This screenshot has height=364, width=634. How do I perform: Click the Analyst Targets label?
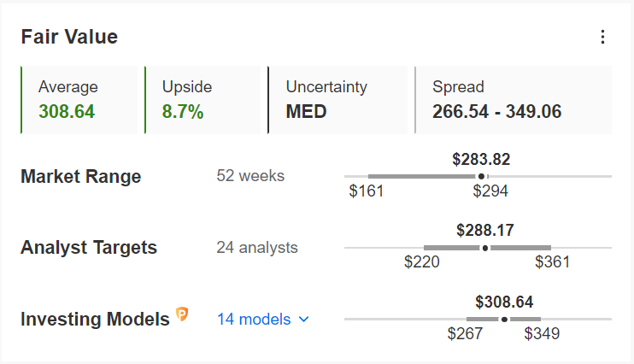[89, 248]
